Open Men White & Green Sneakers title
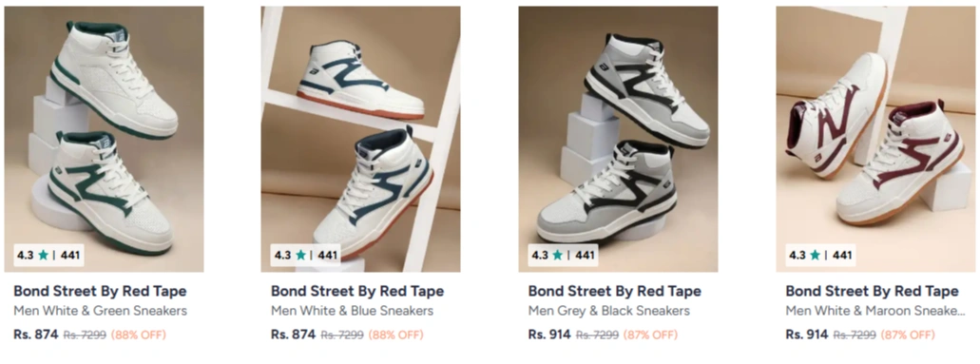The height and width of the screenshot is (364, 980). pyautogui.click(x=100, y=311)
